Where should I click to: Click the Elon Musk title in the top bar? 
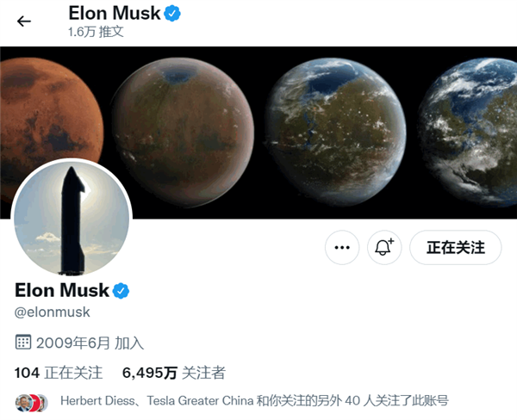(x=114, y=13)
